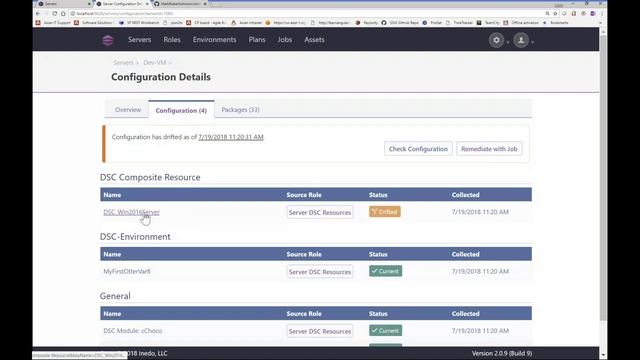Open the Roles navigation item
Viewport: 640px width, 360px height.
(172, 40)
